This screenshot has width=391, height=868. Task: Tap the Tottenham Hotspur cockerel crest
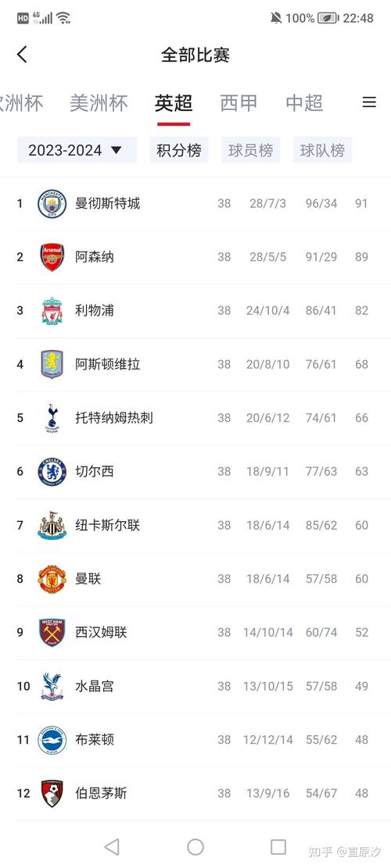(x=52, y=418)
